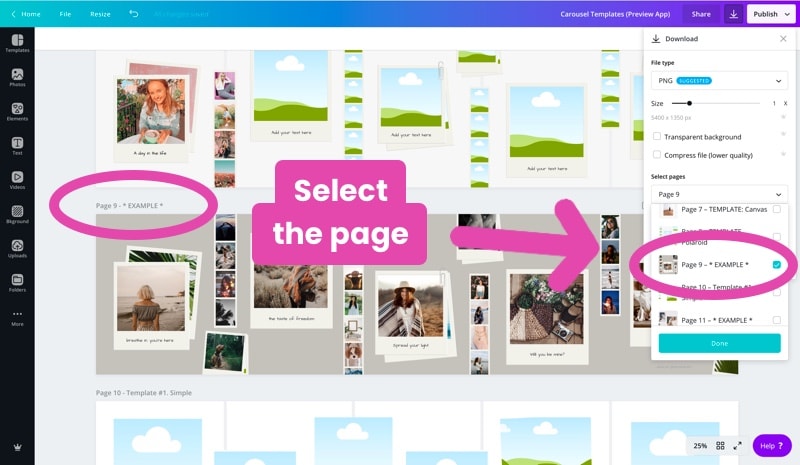Expand the PNG file type dropdown
The width and height of the screenshot is (800, 465).
pos(719,81)
